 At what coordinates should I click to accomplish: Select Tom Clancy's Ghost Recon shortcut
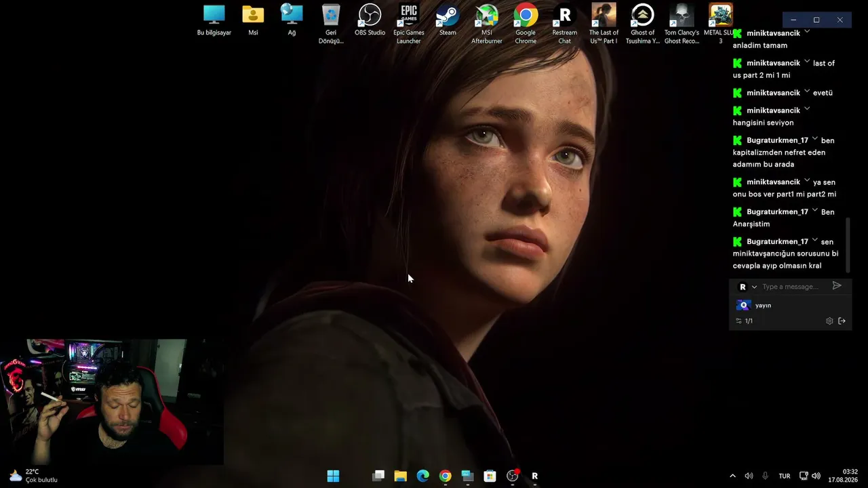click(x=682, y=24)
